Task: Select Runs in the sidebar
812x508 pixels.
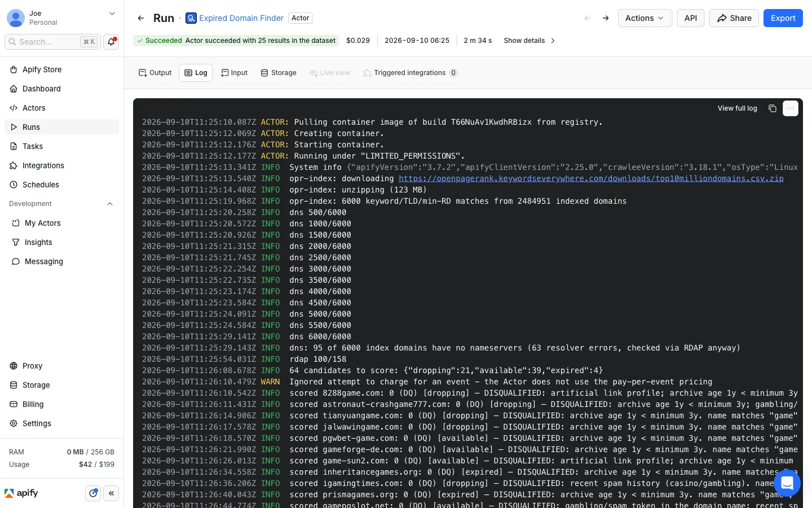Action: pyautogui.click(x=61, y=127)
